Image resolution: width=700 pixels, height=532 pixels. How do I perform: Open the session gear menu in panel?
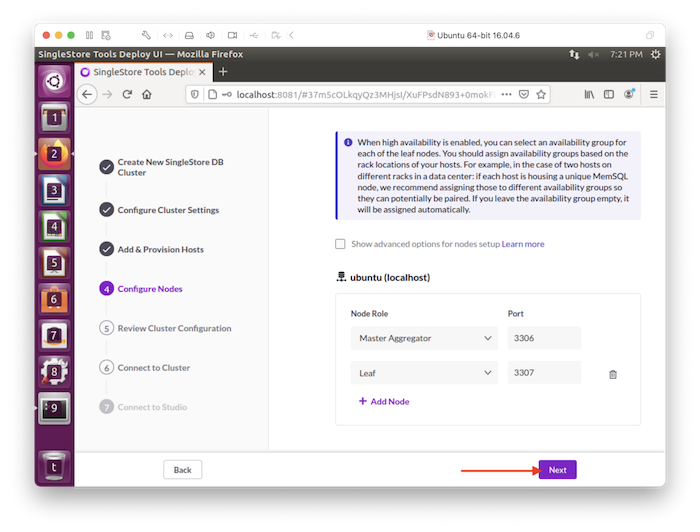point(655,54)
